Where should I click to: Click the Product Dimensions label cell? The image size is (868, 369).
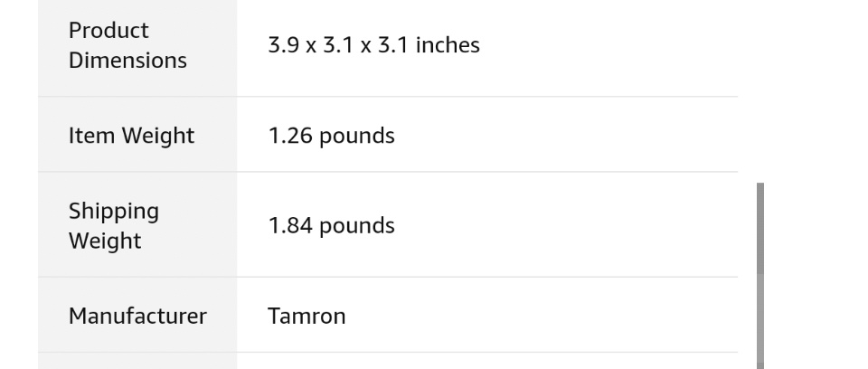127,45
